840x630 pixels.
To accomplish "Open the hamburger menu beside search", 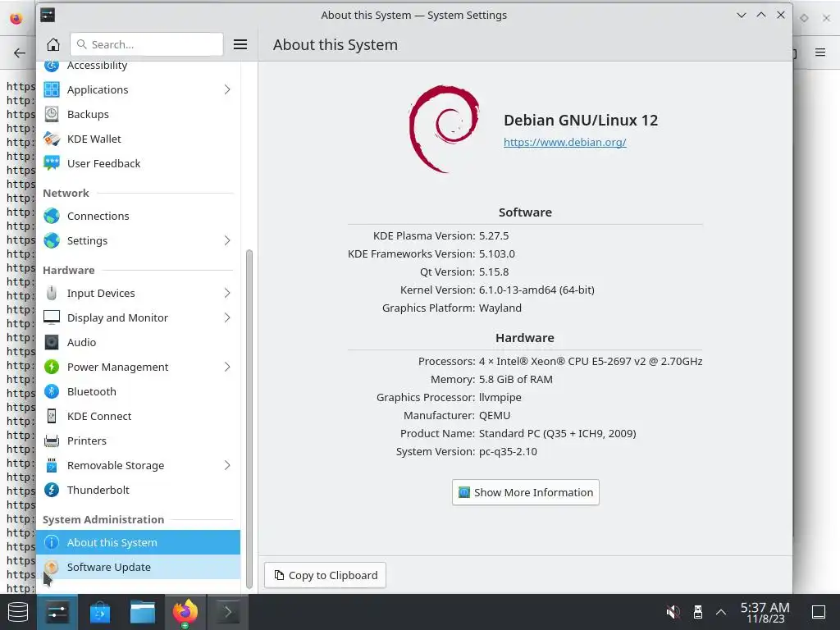I will click(240, 44).
